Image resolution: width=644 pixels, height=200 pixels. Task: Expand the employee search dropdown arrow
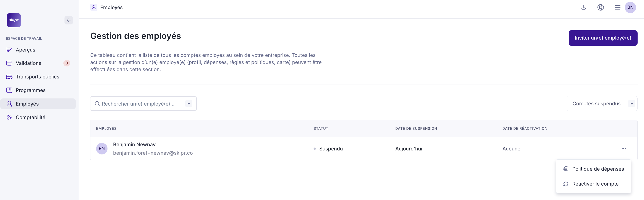tap(189, 104)
